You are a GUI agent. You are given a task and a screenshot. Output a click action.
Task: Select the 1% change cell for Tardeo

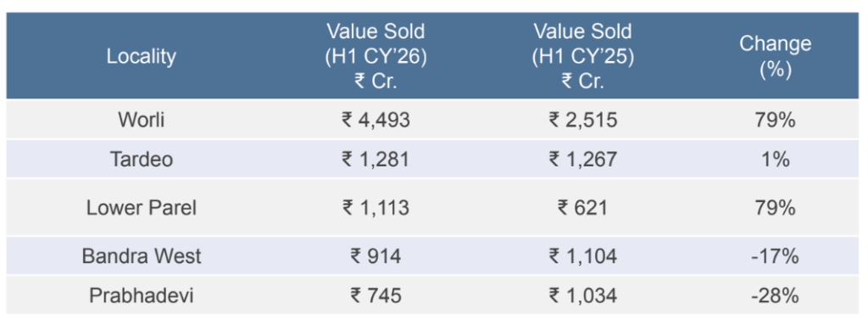click(775, 160)
